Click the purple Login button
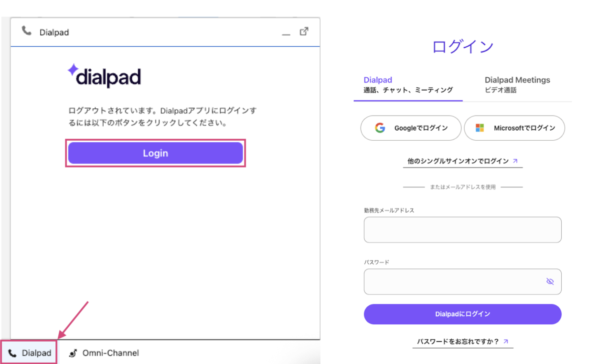Screen dimensions: 608x364 click(x=155, y=153)
